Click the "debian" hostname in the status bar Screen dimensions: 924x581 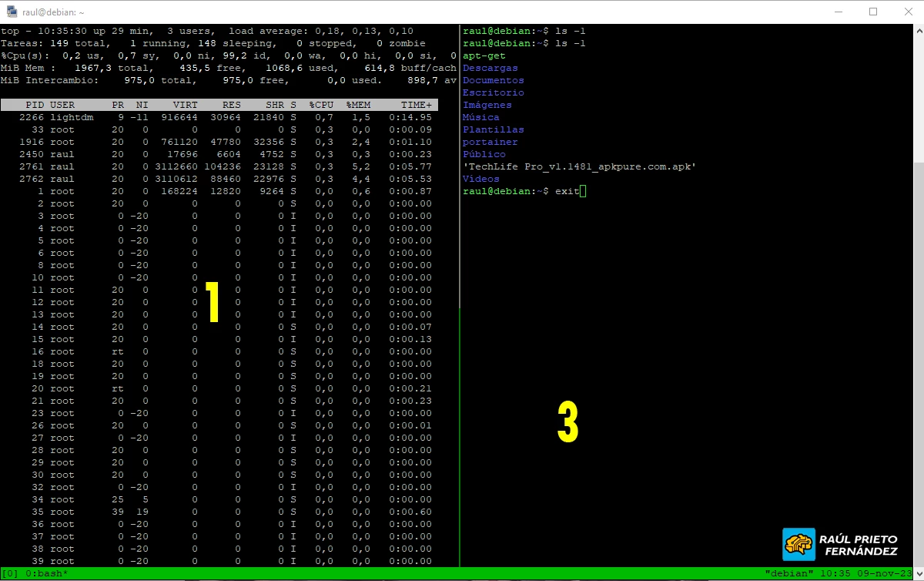coord(791,573)
